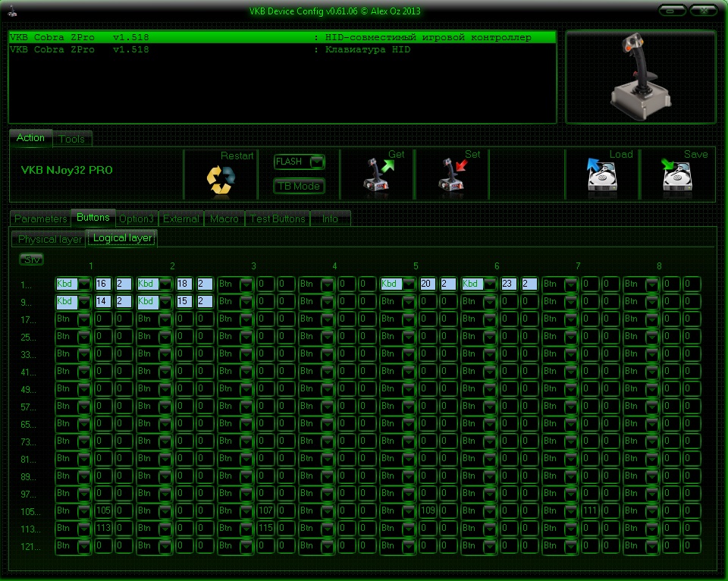Screen dimensions: 728x581
Task: Click field with value 20 in row 1
Action: (x=428, y=284)
